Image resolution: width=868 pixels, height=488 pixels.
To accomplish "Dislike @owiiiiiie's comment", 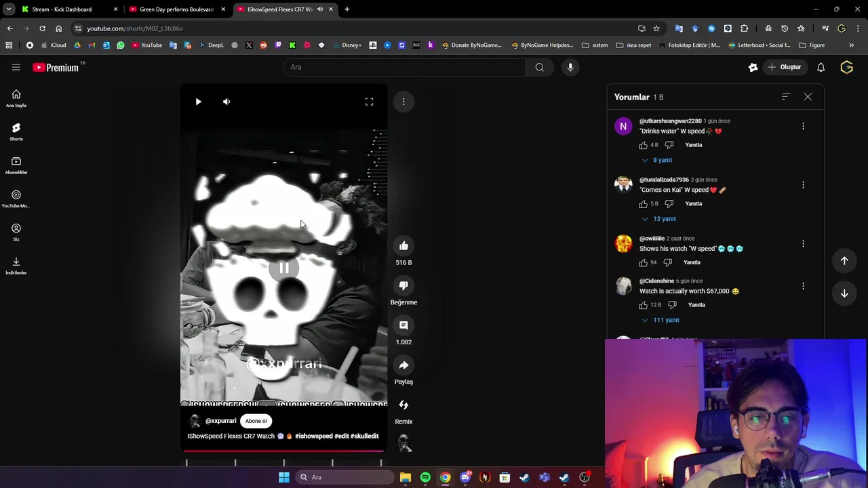I will coord(668,262).
